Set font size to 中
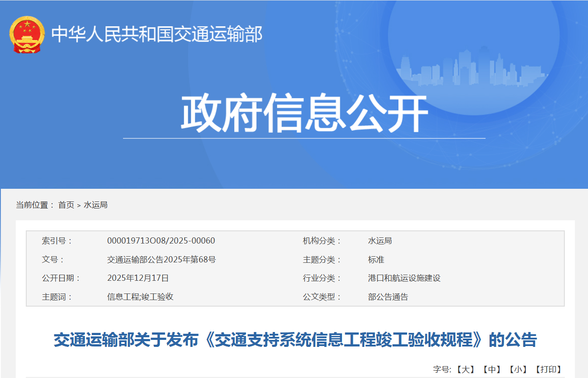Viewport: 588px width, 378px height. 492,370
